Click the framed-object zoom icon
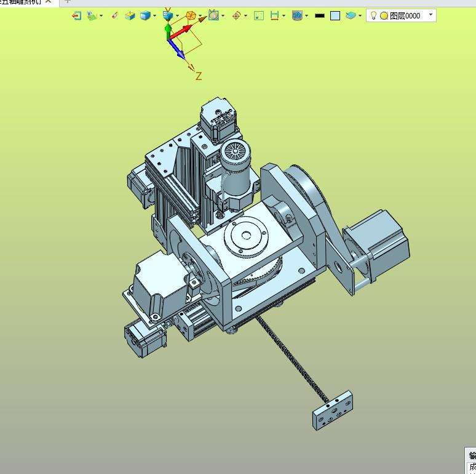The width and height of the screenshot is (476, 474). [x=213, y=15]
